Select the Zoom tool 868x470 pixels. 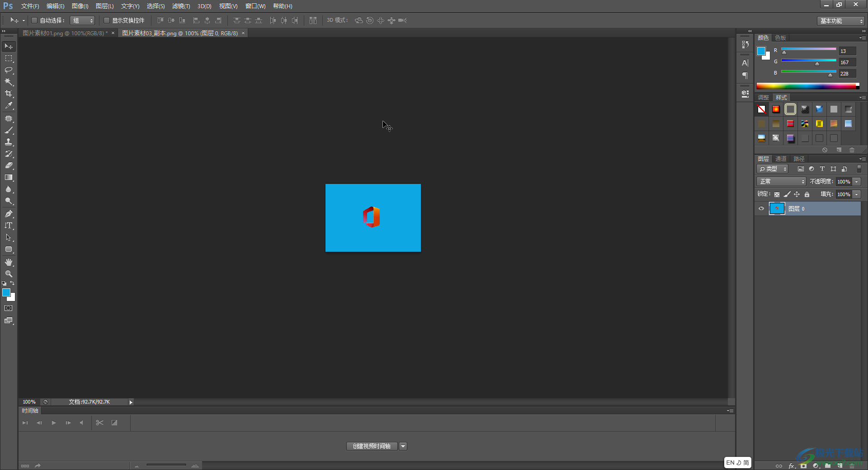(9, 274)
